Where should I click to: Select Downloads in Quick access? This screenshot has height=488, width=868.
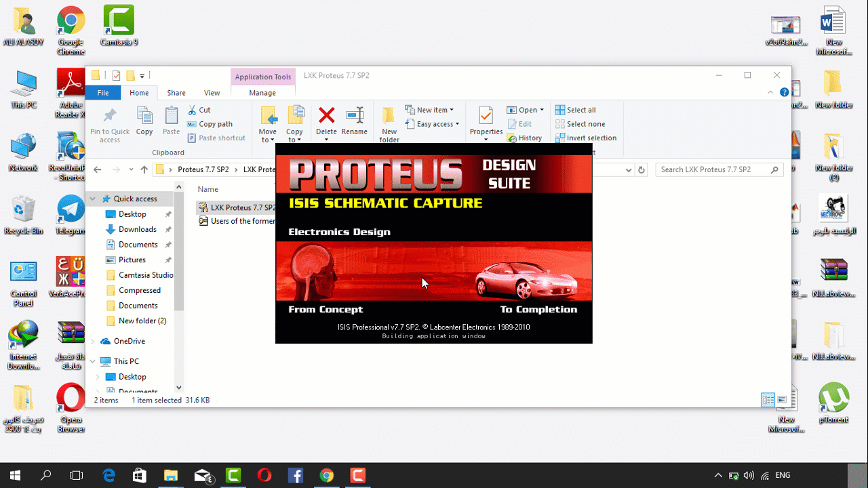click(x=138, y=229)
